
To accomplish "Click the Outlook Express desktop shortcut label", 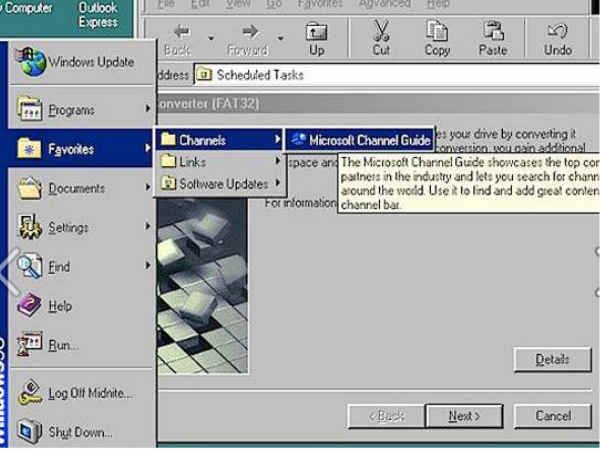I will (98, 15).
